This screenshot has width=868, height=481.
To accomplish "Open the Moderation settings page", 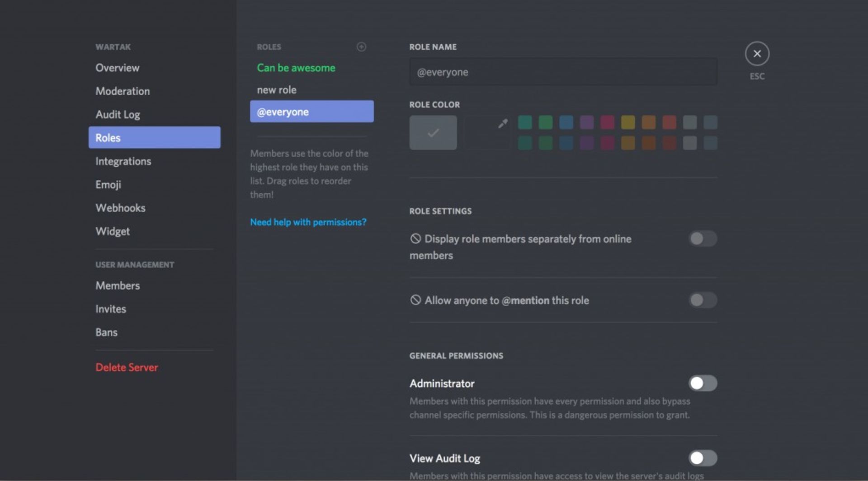I will (x=123, y=91).
